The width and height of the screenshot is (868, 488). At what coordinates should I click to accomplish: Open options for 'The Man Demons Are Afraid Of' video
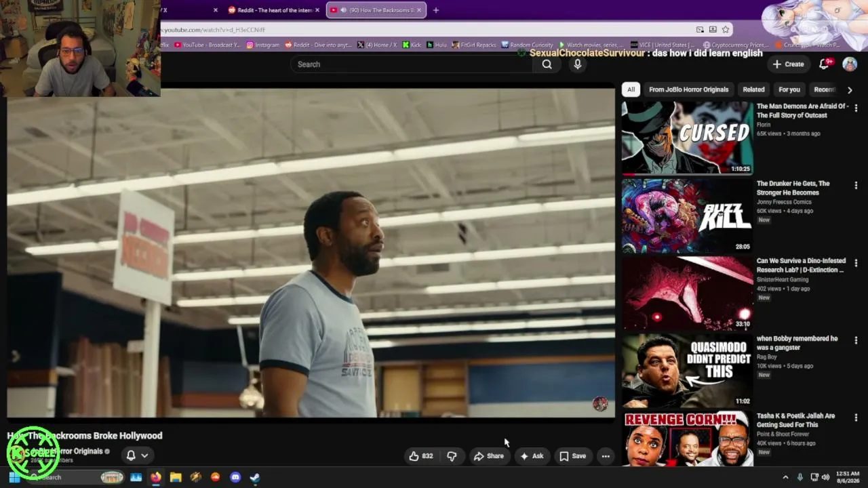(856, 108)
